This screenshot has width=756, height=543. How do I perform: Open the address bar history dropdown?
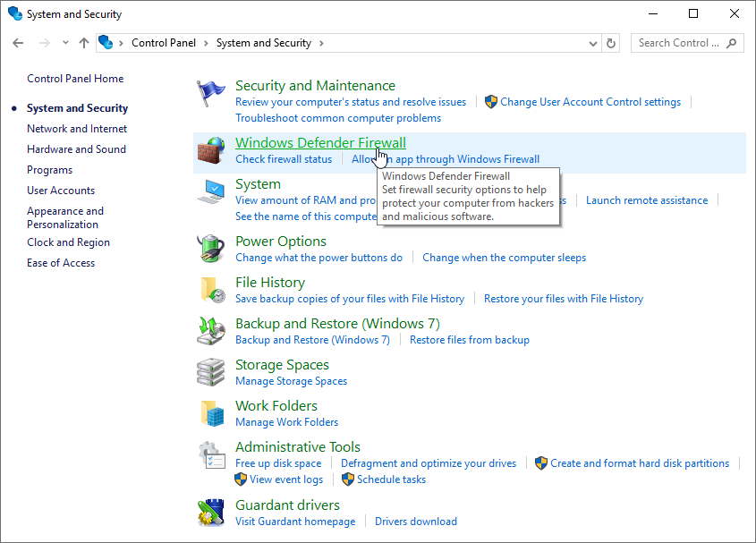[593, 44]
